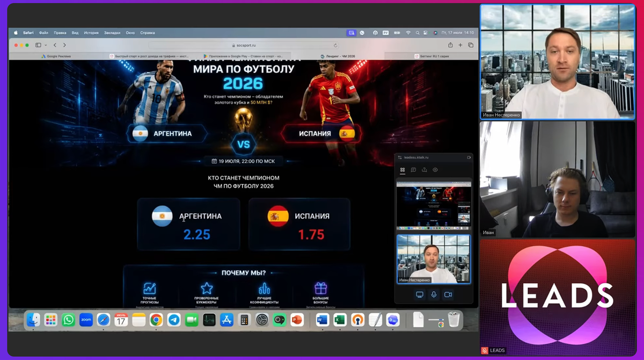The image size is (644, 360).
Task: Select the Испания 1.75 odds card
Action: tap(299, 224)
